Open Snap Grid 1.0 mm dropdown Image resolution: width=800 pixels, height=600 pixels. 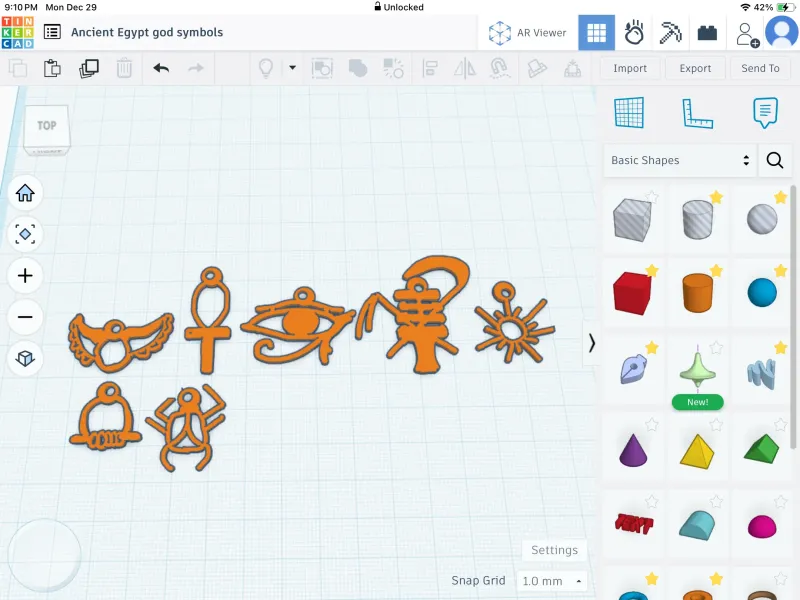552,581
